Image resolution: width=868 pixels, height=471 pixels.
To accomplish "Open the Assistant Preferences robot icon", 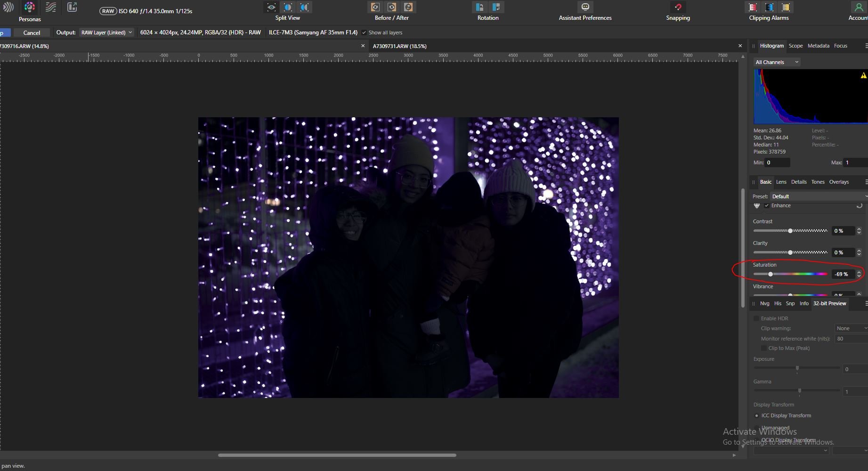I will tap(585, 7).
